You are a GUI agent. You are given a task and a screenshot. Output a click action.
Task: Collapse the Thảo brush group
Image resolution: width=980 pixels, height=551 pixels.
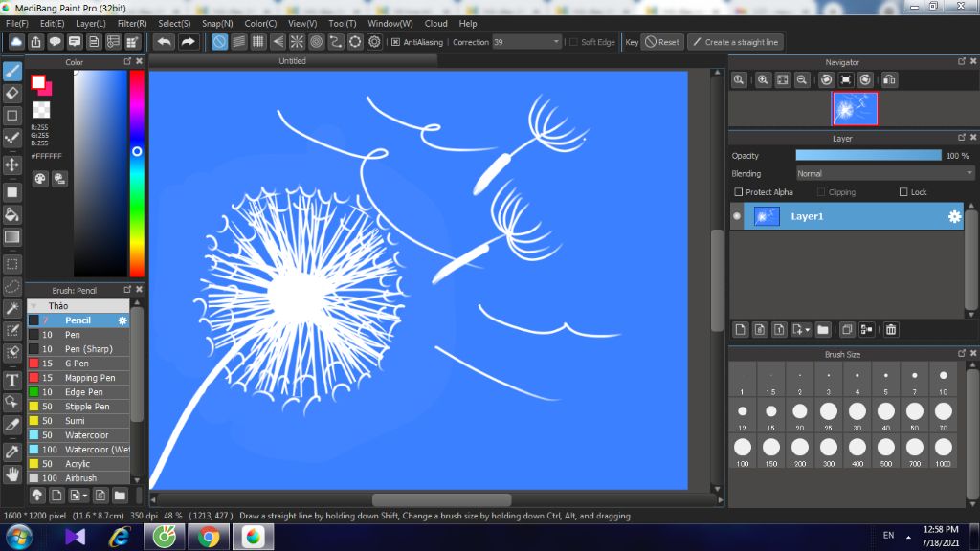pos(34,305)
